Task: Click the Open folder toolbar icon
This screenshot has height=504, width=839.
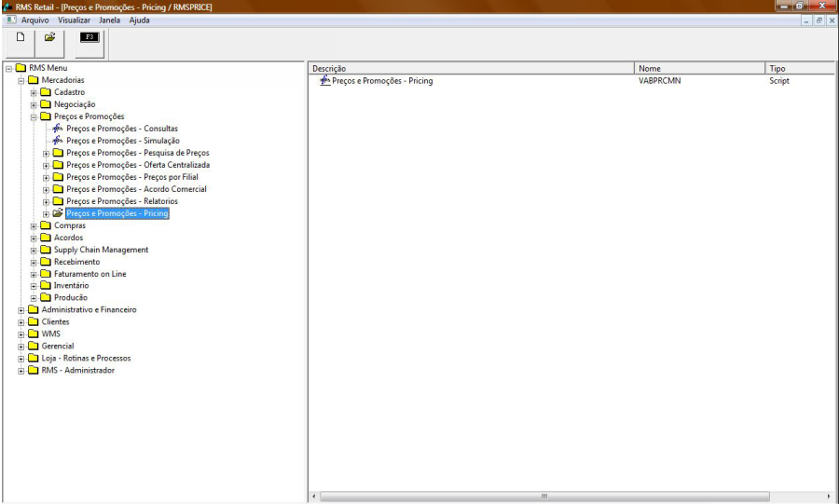Action: 49,37
